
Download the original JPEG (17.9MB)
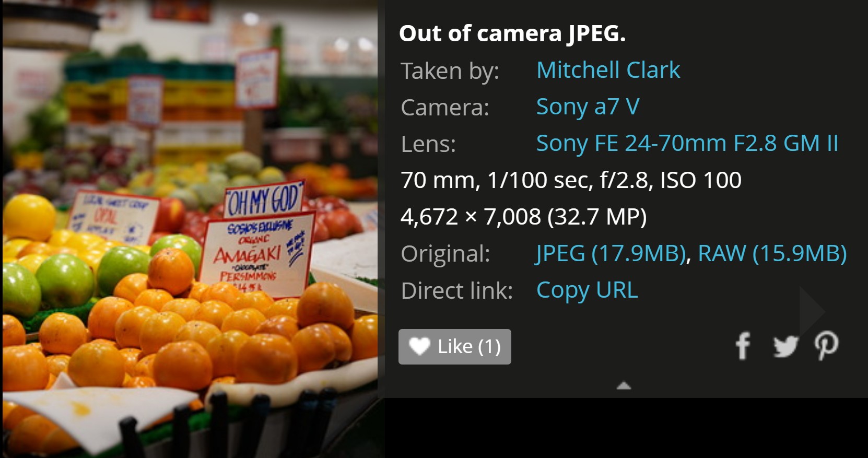(611, 253)
